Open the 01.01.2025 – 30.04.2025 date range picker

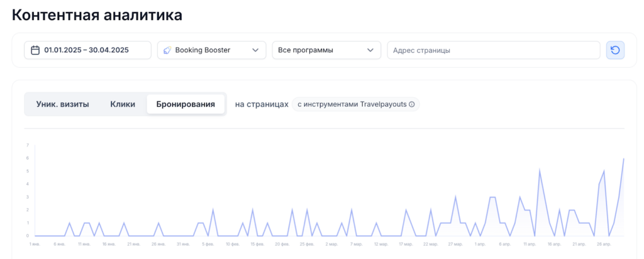tap(87, 50)
